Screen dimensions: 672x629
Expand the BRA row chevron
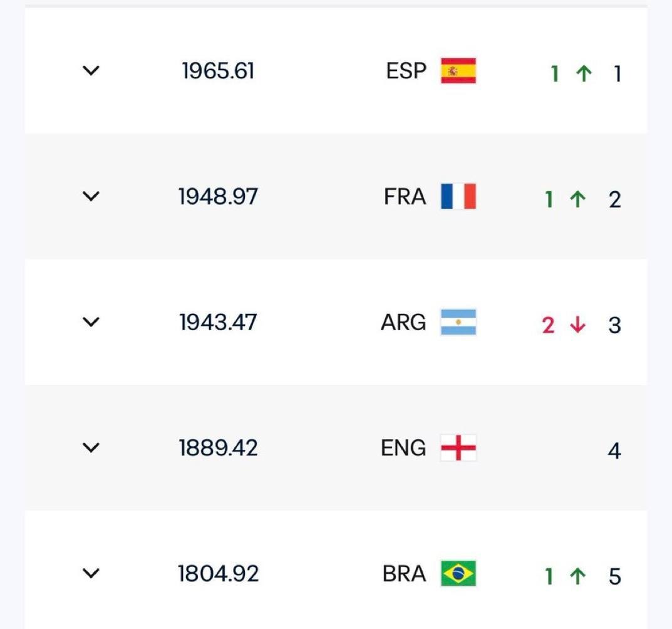coord(91,573)
